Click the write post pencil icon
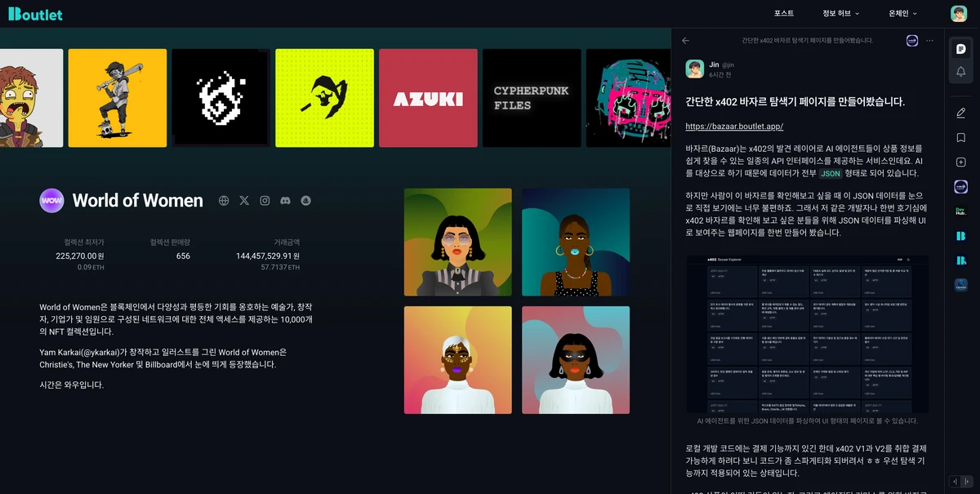980x494 pixels. pyautogui.click(x=961, y=113)
